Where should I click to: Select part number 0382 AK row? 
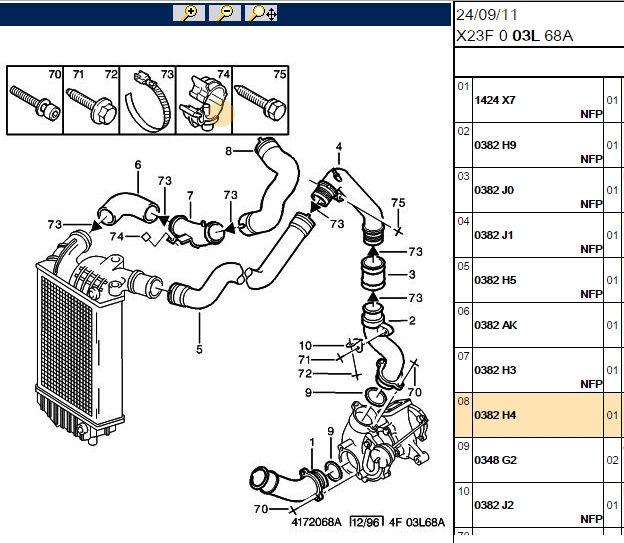coord(538,325)
